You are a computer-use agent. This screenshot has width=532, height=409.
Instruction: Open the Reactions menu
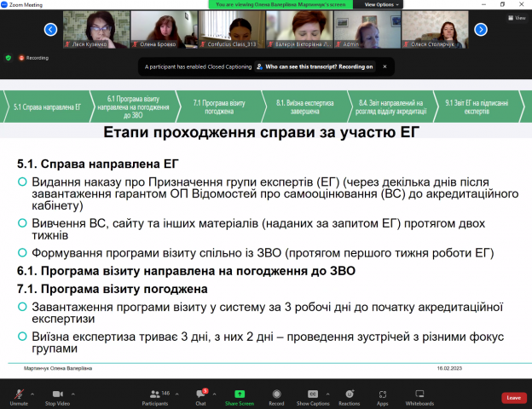click(349, 395)
